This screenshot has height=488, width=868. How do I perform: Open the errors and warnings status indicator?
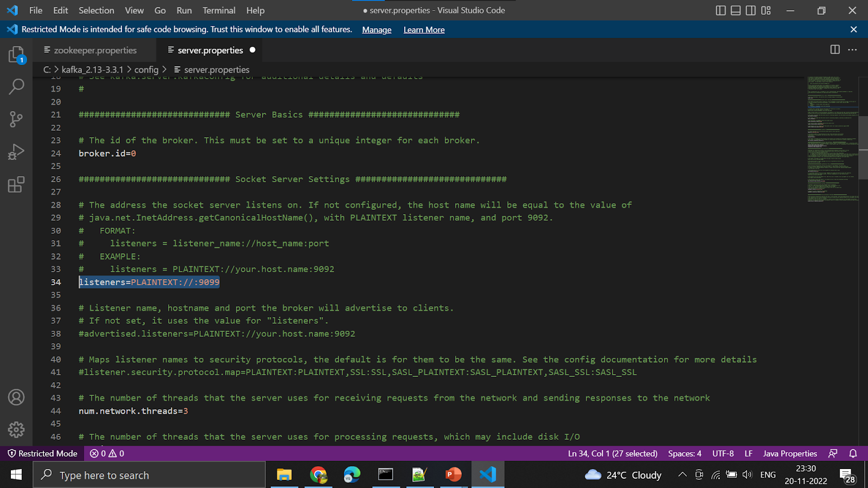pos(107,453)
